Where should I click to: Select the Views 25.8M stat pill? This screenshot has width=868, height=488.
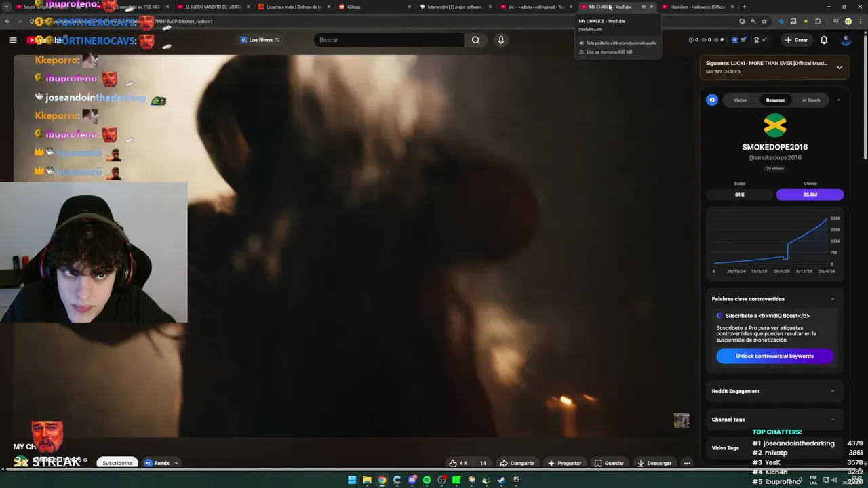[810, 195]
